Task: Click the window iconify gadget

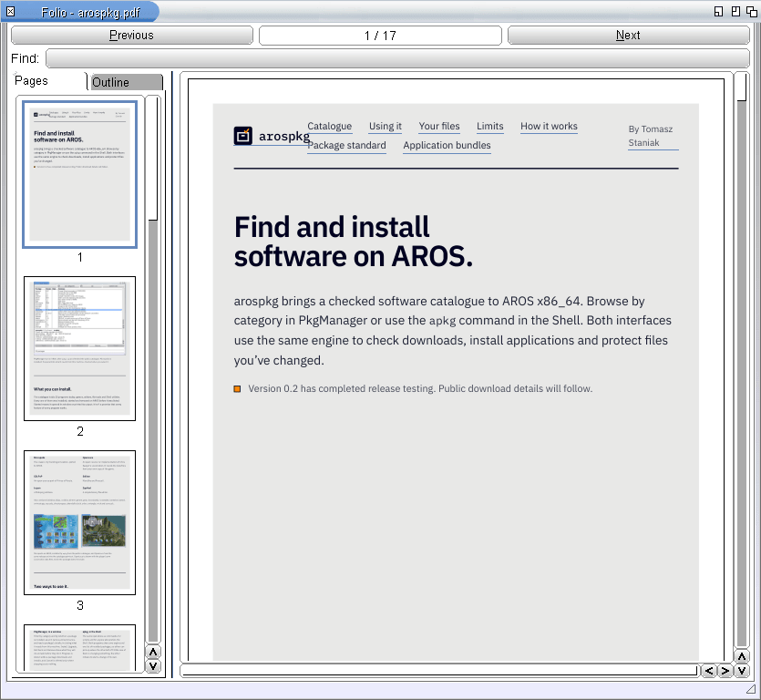Action: click(x=719, y=11)
